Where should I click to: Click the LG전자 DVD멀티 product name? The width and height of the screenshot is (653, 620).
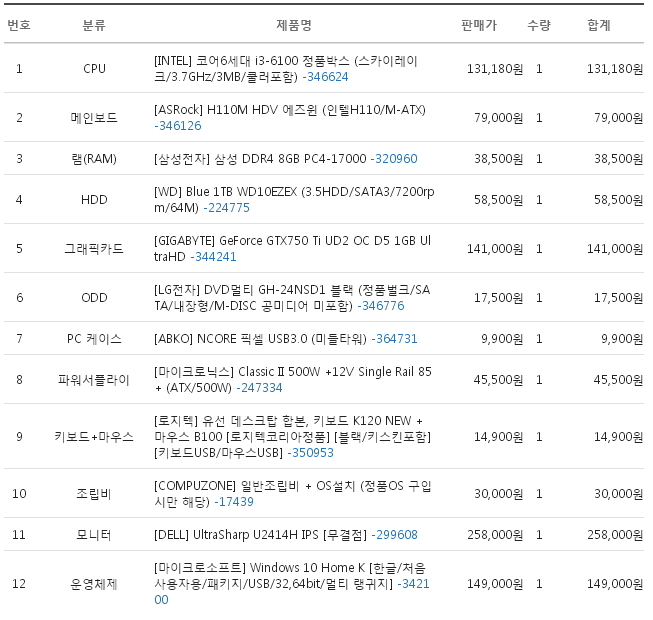click(x=292, y=298)
